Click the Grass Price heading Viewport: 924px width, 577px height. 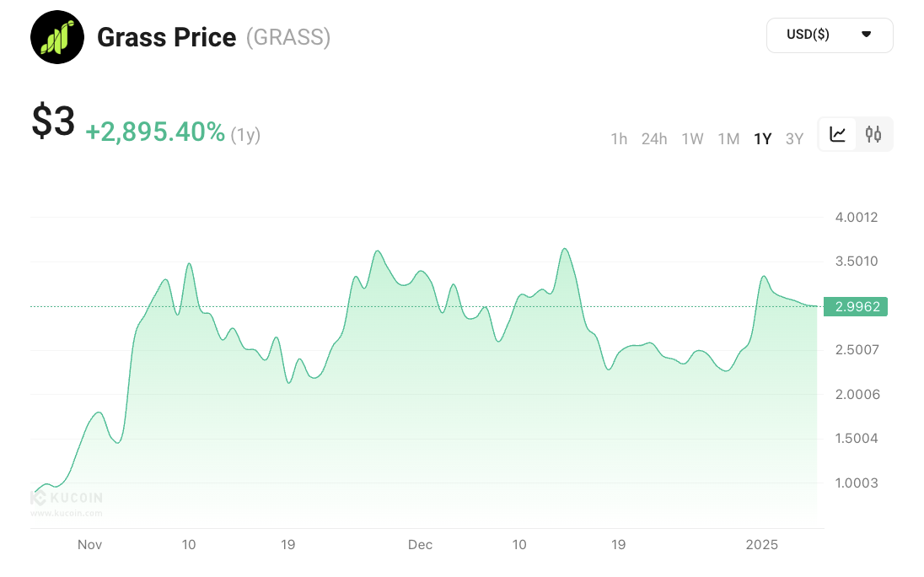(167, 37)
